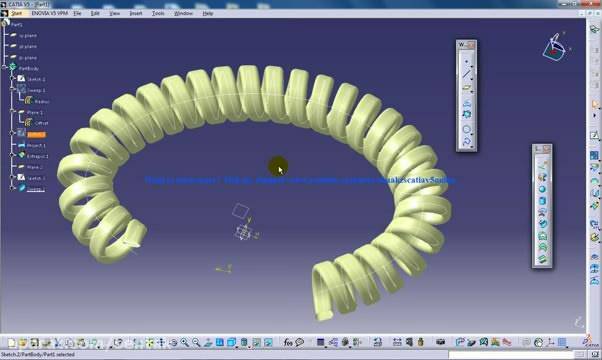602x360 pixels.
Task: Click the Copy icon
Action: tap(69, 342)
